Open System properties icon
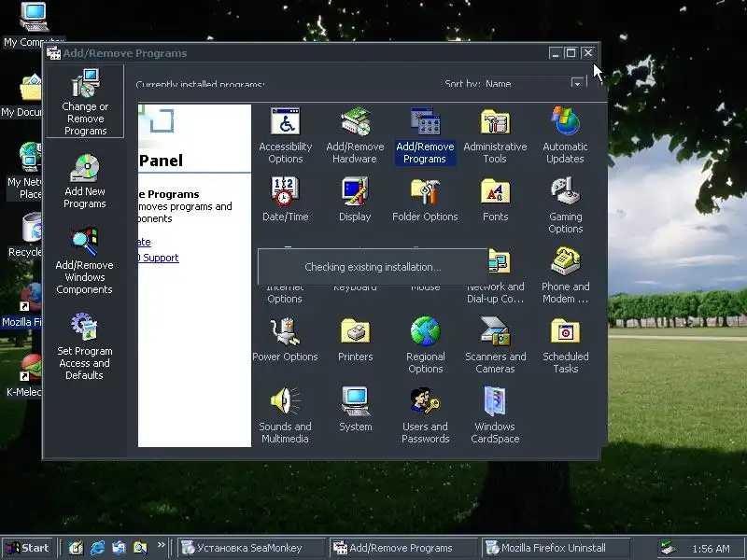The width and height of the screenshot is (747, 560). pos(355,409)
